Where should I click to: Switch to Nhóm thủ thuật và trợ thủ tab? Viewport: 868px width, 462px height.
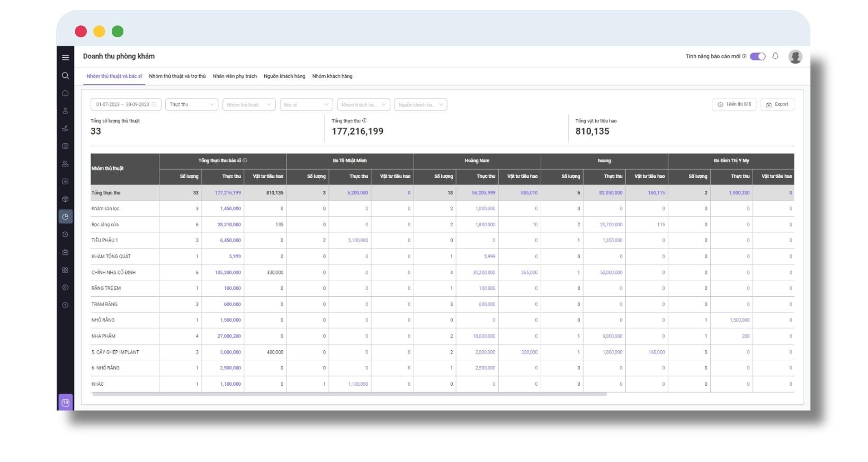(x=177, y=76)
